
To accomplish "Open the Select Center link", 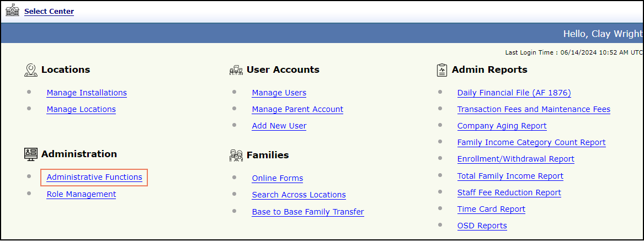I will pyautogui.click(x=49, y=11).
